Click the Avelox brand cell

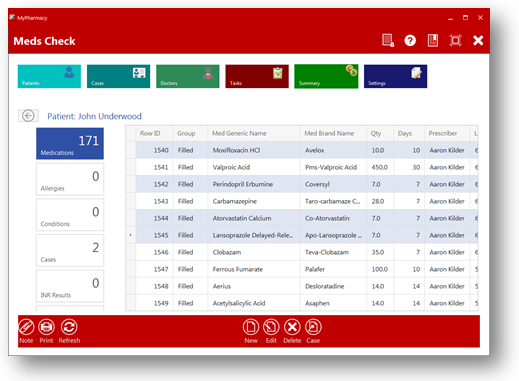pyautogui.click(x=333, y=150)
